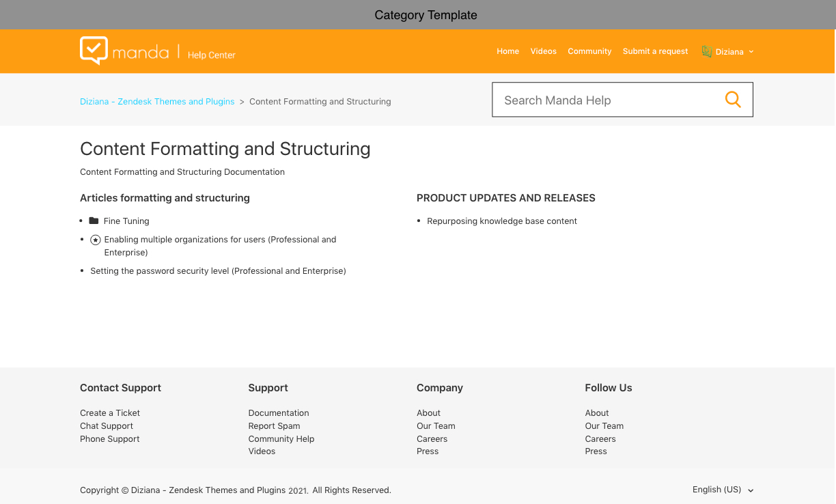This screenshot has height=504, width=836.
Task: Click the Copyright Diziana footer text
Action: tap(236, 490)
